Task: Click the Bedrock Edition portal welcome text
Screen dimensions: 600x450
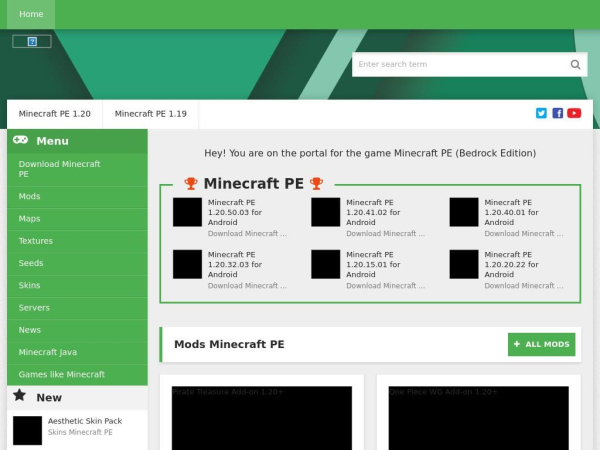Action: tap(370, 153)
